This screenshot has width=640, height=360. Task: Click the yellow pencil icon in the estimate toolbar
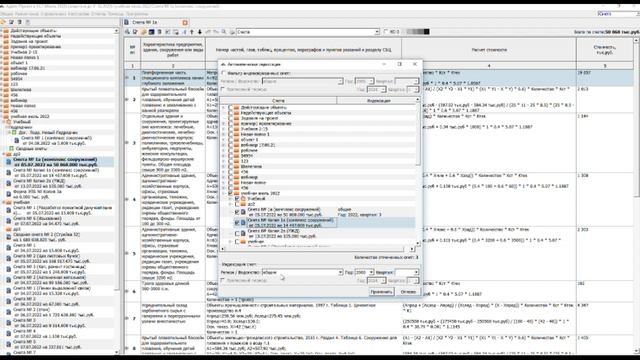[143, 32]
